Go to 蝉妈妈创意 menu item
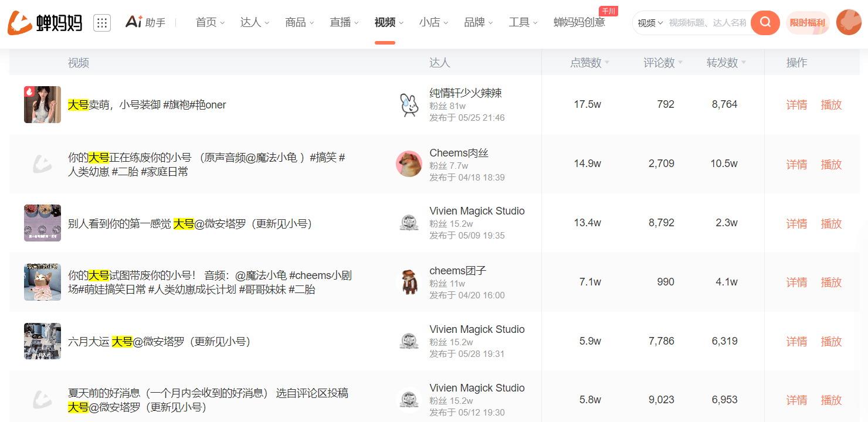The height and width of the screenshot is (422, 868). pos(579,22)
